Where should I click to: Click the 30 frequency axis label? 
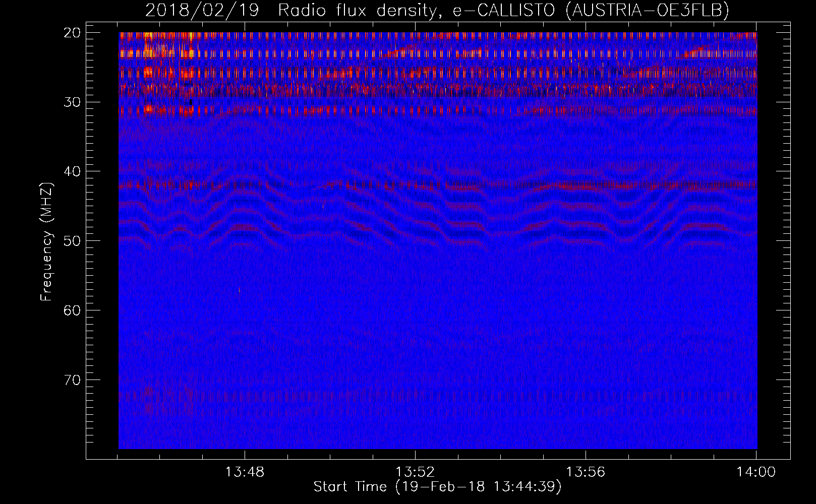point(72,102)
